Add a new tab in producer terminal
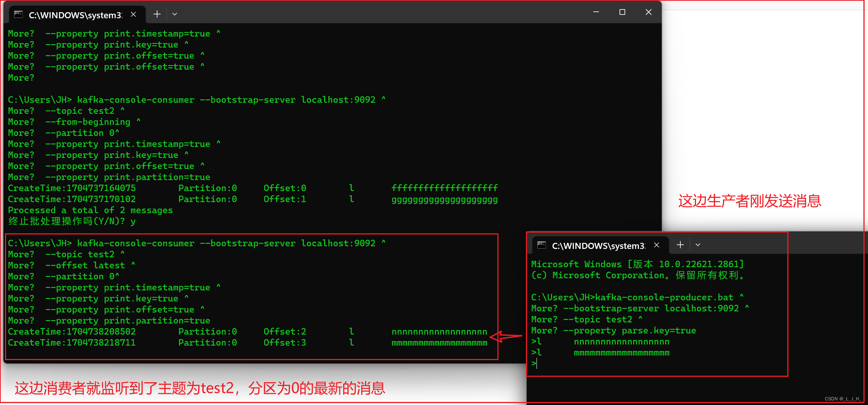The width and height of the screenshot is (868, 405). pyautogui.click(x=680, y=245)
